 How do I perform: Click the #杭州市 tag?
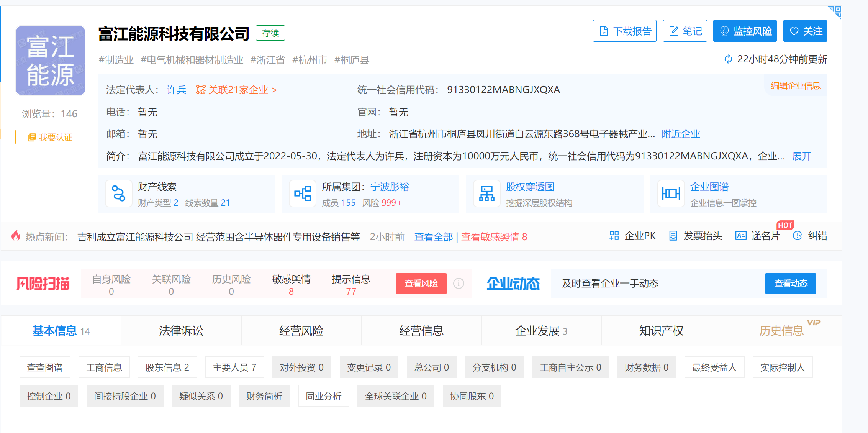click(310, 60)
